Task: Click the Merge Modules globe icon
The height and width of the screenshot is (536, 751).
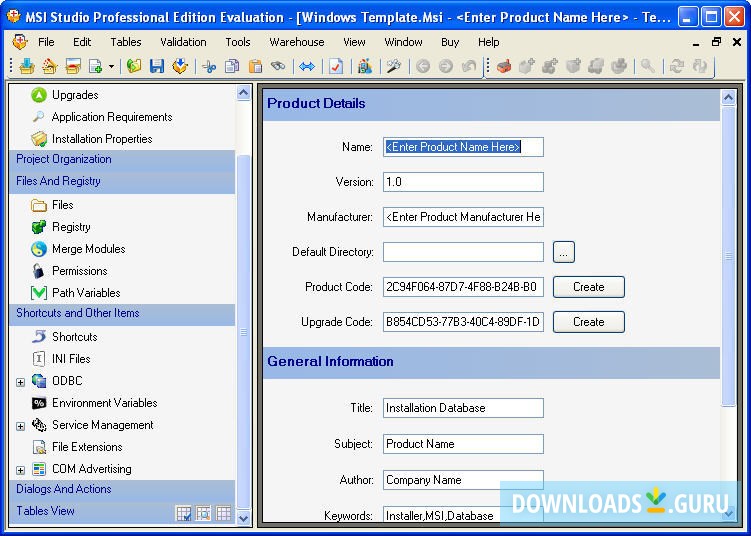Action: [39, 249]
